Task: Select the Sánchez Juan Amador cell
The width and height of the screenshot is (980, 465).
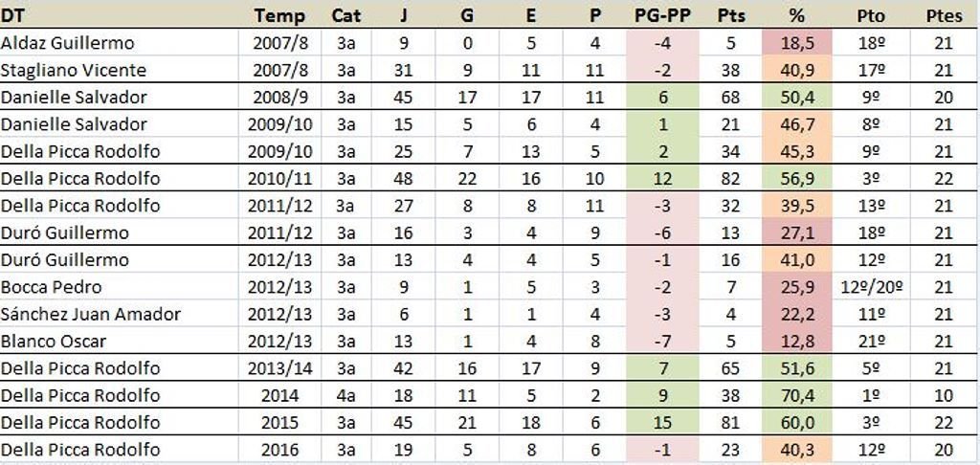Action: (x=91, y=314)
